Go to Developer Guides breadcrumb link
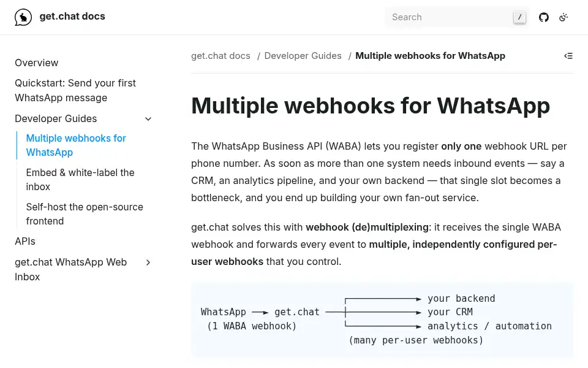Image resolution: width=588 pixels, height=368 pixels. click(303, 56)
